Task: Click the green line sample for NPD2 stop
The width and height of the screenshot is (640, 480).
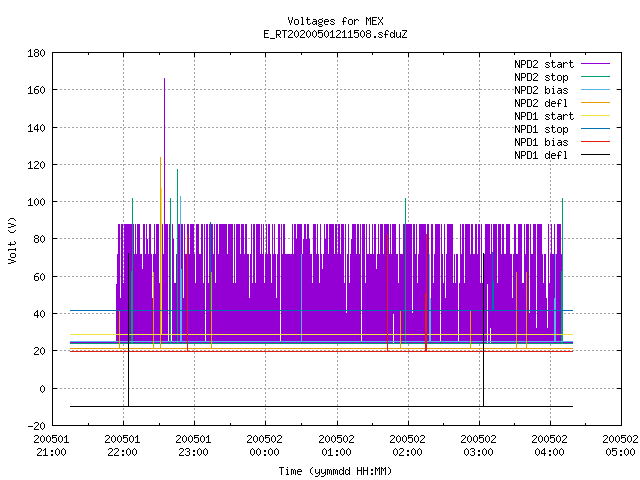Action: [x=595, y=76]
